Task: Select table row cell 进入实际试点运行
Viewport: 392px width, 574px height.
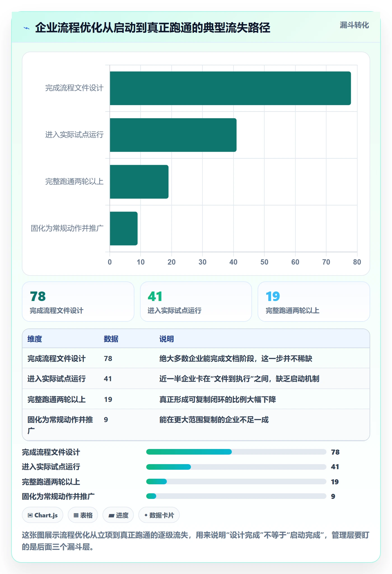Action: (x=56, y=379)
